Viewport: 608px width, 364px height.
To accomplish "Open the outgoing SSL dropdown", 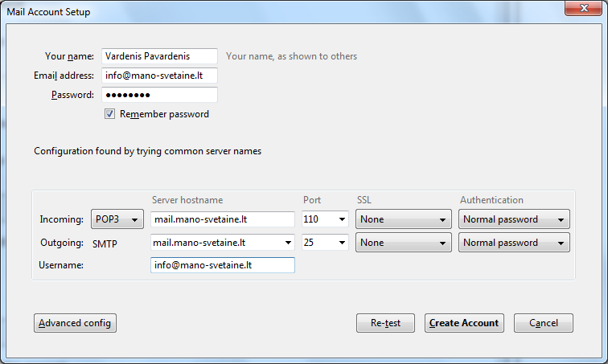I will [403, 243].
